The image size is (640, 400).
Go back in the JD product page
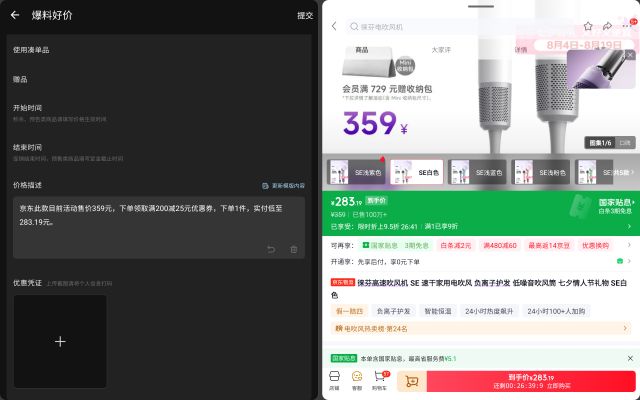(x=334, y=26)
